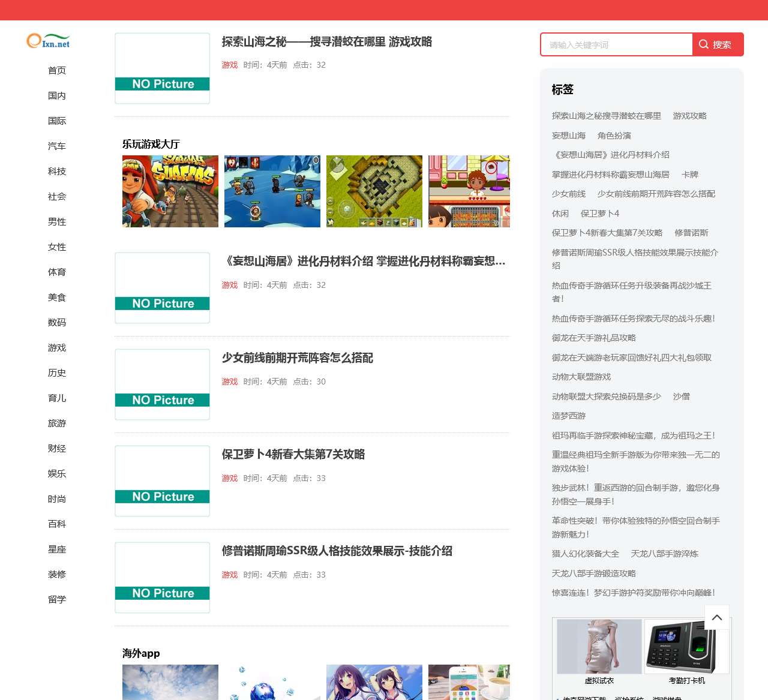Click the 卡牌 tag
768x700 pixels.
coord(690,175)
